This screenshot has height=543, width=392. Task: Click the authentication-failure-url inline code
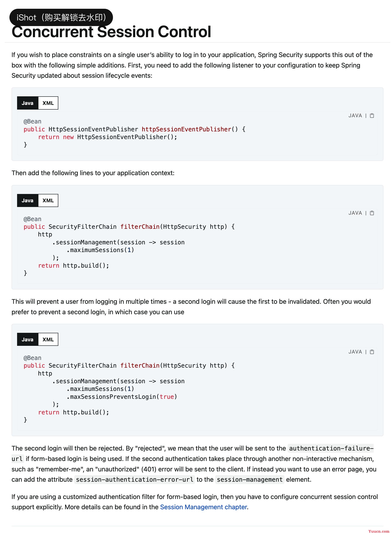331,448
